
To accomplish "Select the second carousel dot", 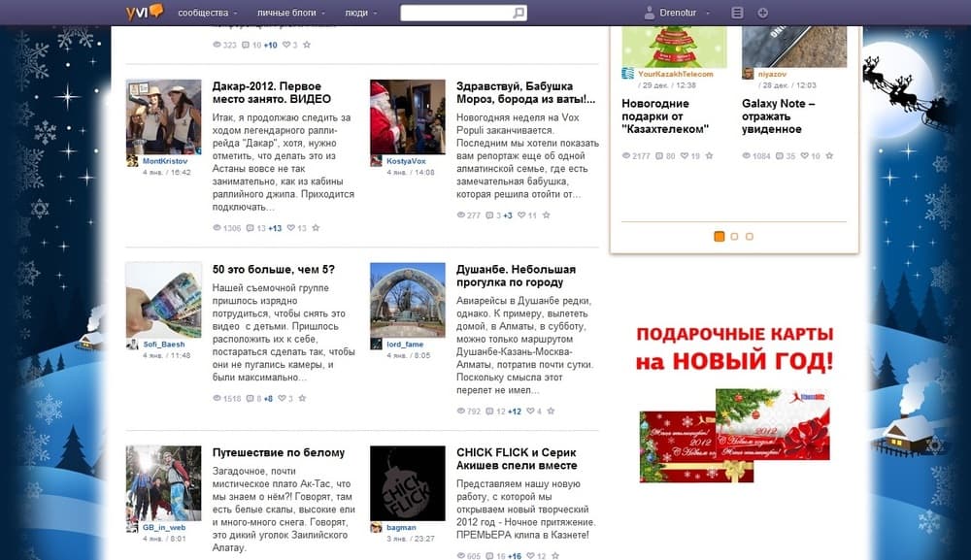I will (734, 237).
